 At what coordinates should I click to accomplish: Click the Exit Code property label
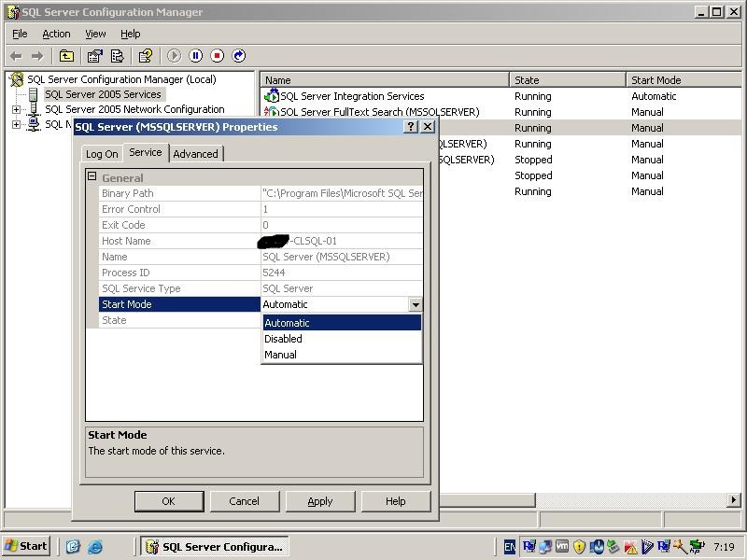click(x=179, y=225)
